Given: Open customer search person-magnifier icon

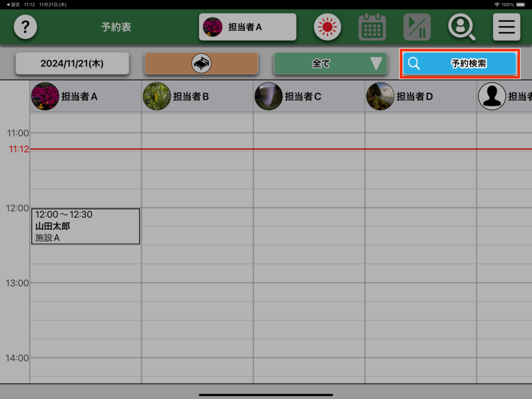Looking at the screenshot, I should (461, 27).
